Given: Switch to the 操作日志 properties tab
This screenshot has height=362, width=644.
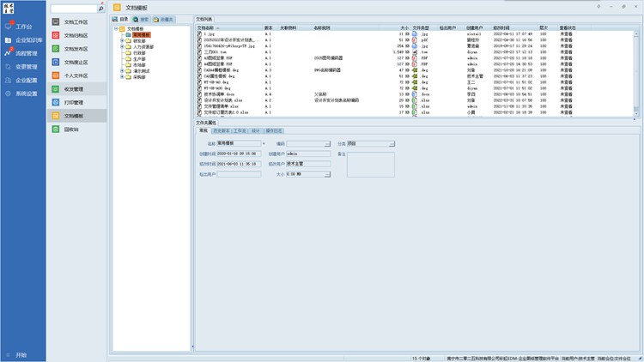Looking at the screenshot, I should click(x=276, y=130).
